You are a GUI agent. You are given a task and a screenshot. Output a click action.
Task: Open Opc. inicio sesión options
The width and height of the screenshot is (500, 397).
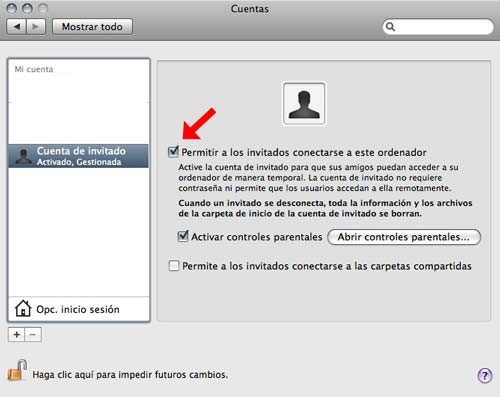pos(79,309)
